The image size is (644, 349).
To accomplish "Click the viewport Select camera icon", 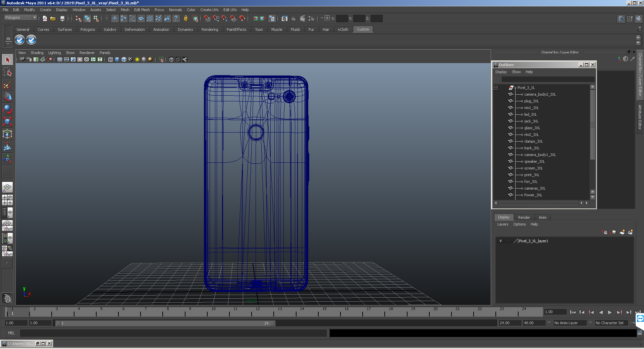I will tap(22, 59).
